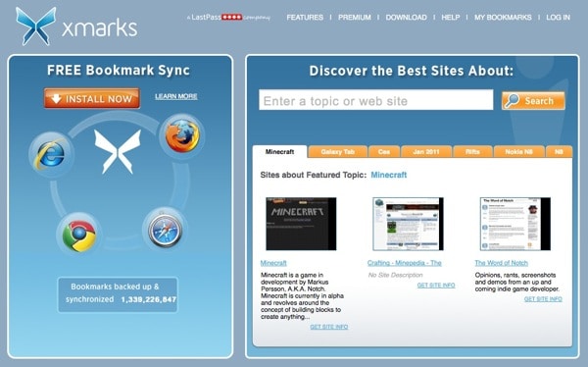Click the Internet Explorer browser icon
The width and height of the screenshot is (588, 367).
[51, 153]
